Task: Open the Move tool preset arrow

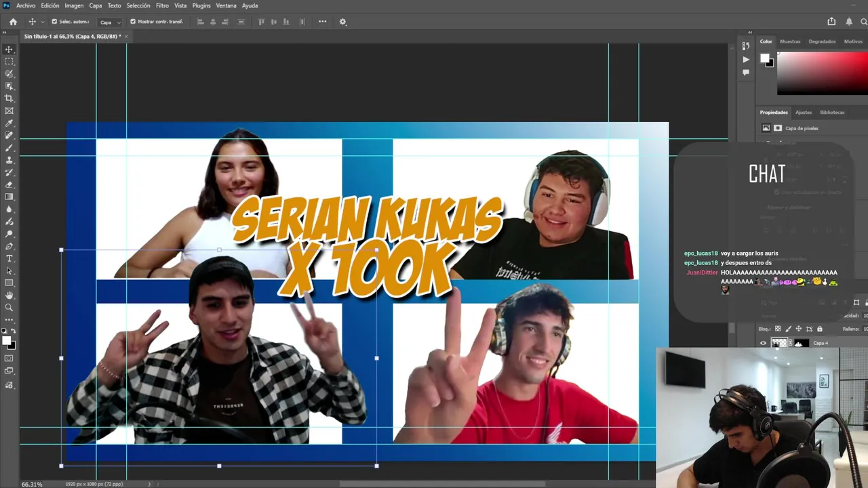Action: coord(42,22)
